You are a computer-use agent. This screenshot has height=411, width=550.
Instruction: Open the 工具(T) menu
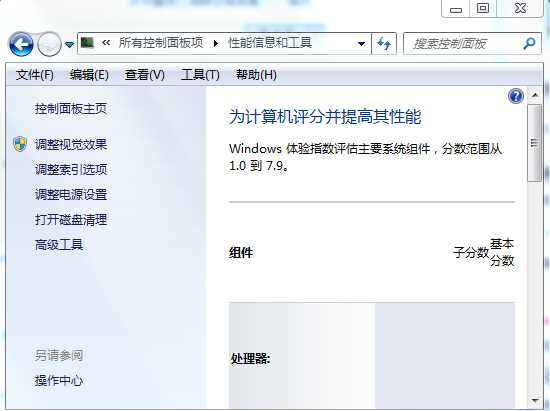point(200,75)
